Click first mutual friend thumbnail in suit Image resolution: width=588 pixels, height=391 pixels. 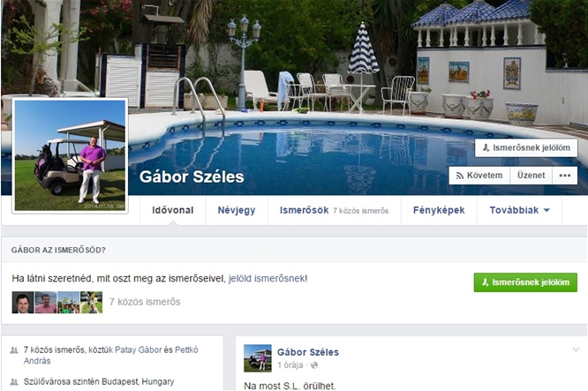(x=23, y=303)
